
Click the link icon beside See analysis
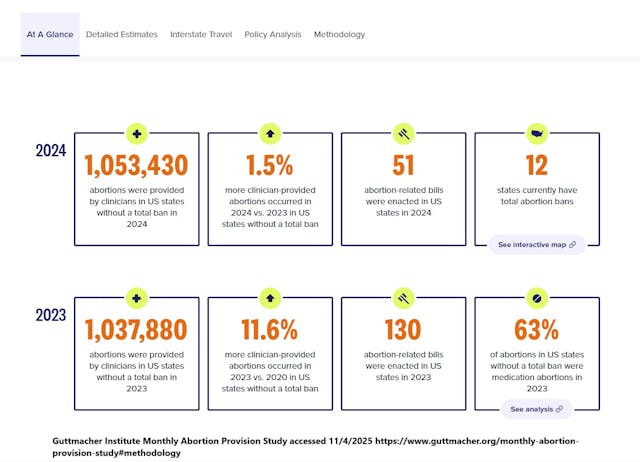click(559, 409)
